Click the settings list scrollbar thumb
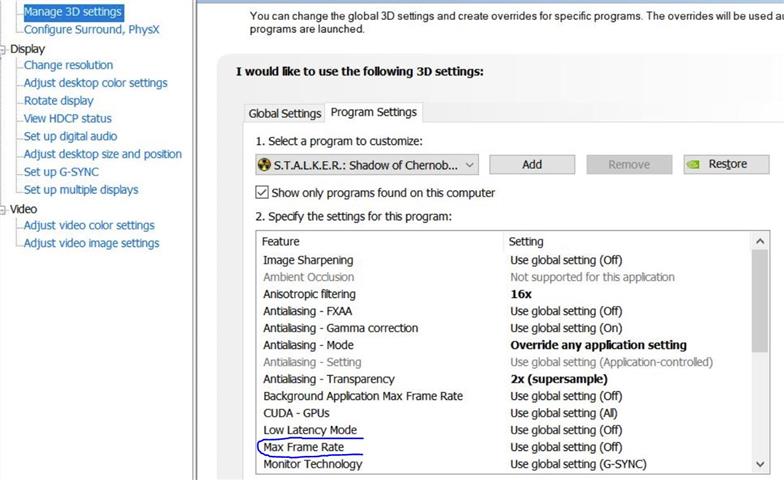Viewport: 784px width, 480px height. pyautogui.click(x=760, y=301)
